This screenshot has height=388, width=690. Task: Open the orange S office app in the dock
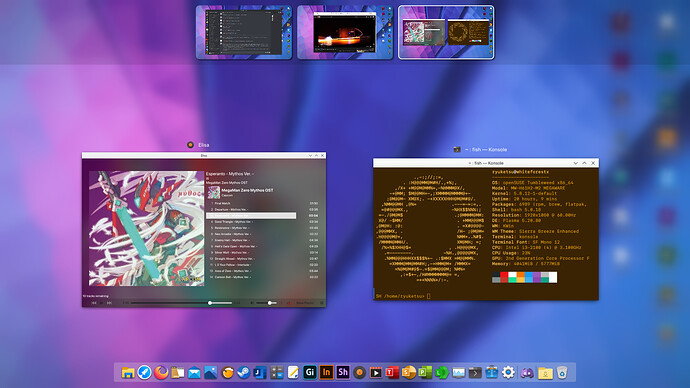click(x=409, y=373)
